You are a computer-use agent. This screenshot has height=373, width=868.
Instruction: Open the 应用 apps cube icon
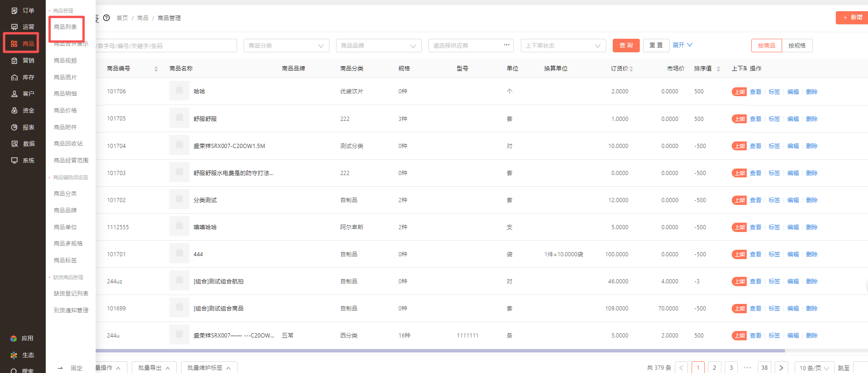pyautogui.click(x=14, y=338)
